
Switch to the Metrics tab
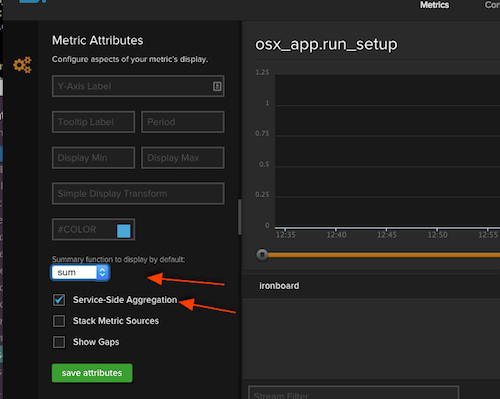click(434, 5)
